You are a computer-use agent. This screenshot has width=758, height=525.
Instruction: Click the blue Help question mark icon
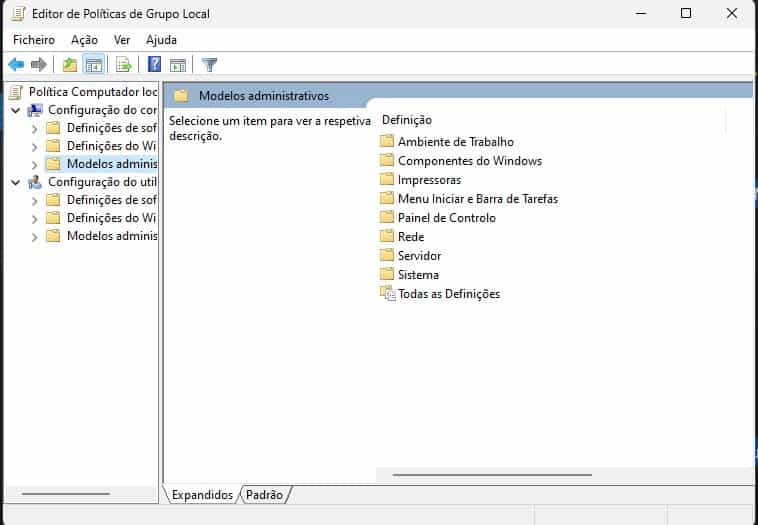(155, 65)
